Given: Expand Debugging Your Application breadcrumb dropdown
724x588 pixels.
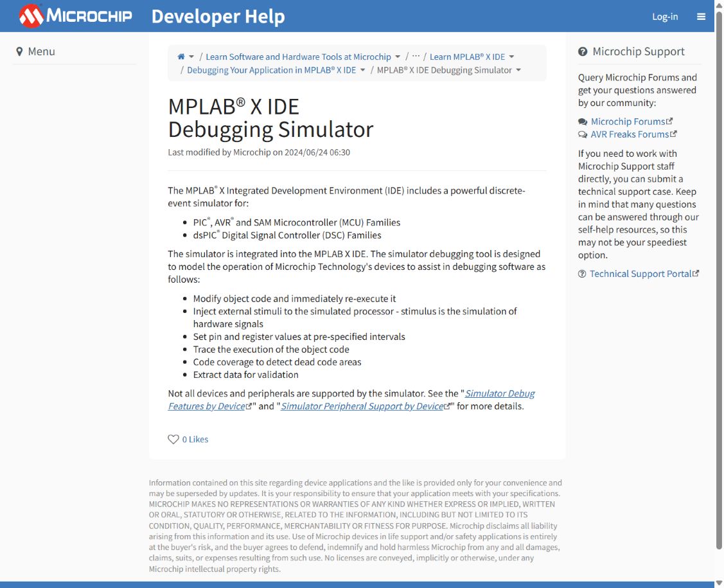Looking at the screenshot, I should point(362,70).
